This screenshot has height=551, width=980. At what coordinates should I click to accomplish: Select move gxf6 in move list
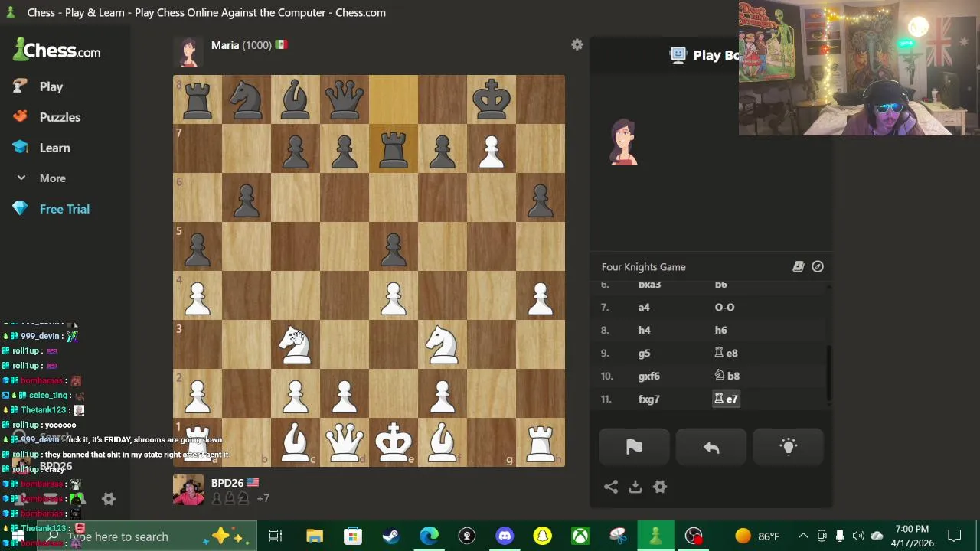tap(649, 376)
